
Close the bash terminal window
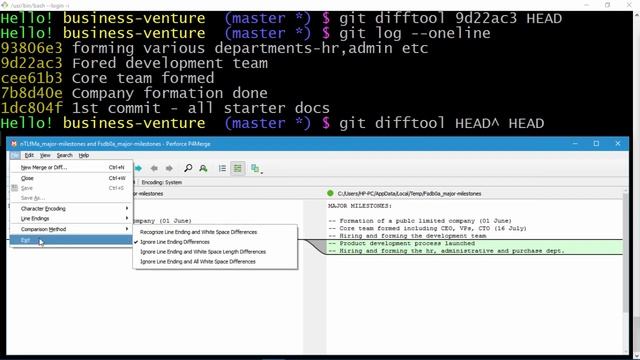coord(629,5)
